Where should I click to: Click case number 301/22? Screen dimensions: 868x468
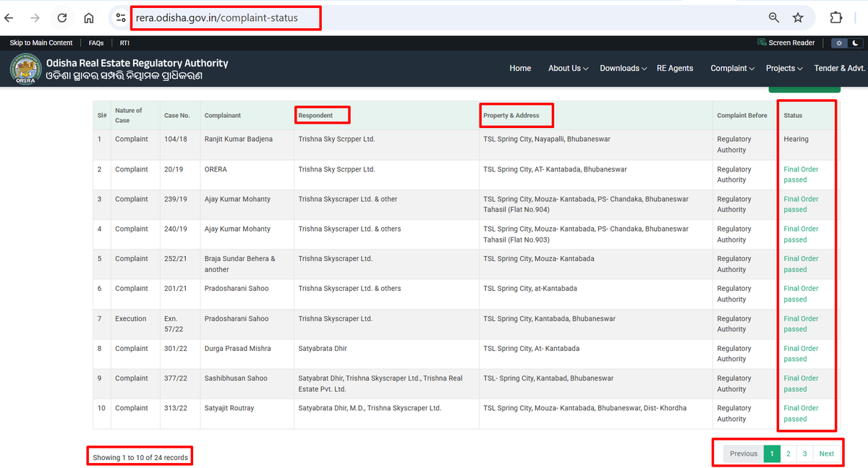[x=176, y=348]
